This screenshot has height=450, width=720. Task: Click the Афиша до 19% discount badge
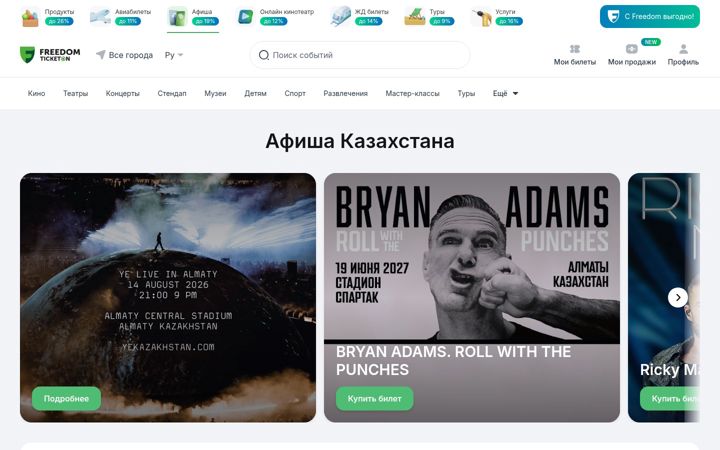(205, 21)
